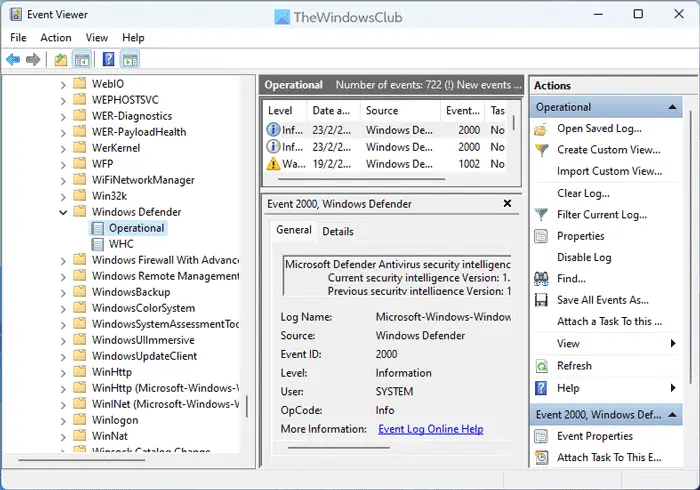
Task: Click the warning icon on event 1002 row
Action: (273, 164)
